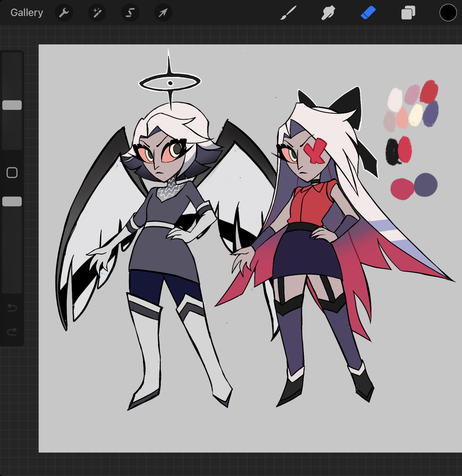Return to the Gallery

27,13
